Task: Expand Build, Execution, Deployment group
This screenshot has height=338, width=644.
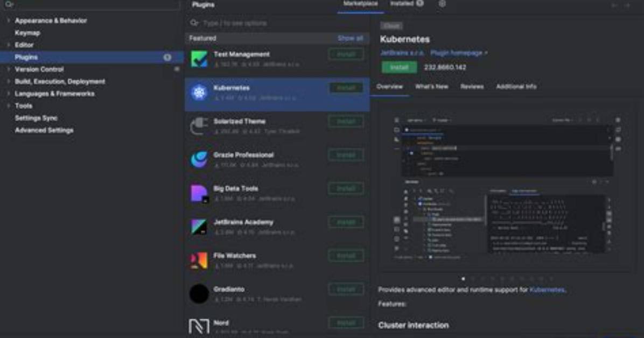Action: pos(9,81)
